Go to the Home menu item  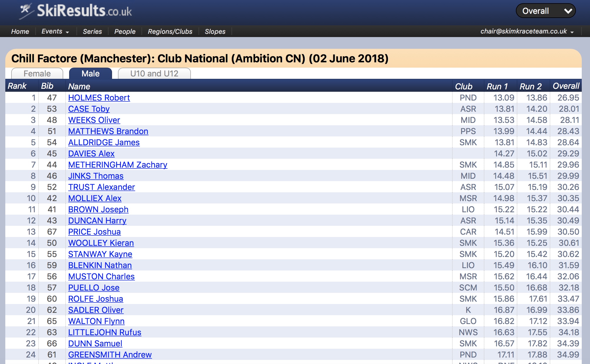coord(20,31)
